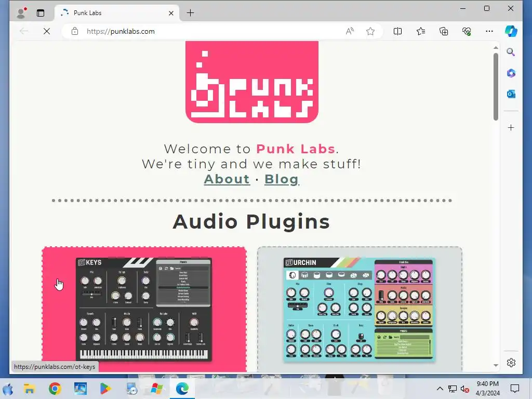532x399 pixels.
Task: Open the clock showing 9:40 PM
Action: 487,389
